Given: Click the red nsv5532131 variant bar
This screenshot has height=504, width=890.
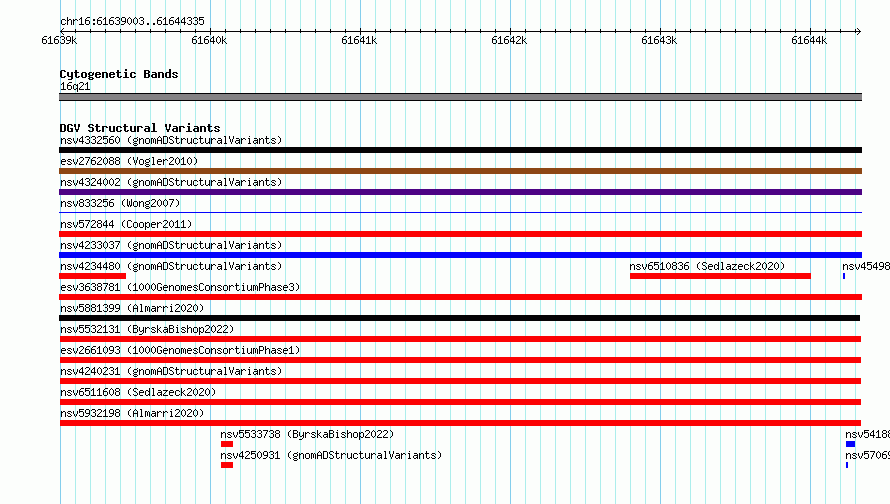Looking at the screenshot, I should (460, 339).
